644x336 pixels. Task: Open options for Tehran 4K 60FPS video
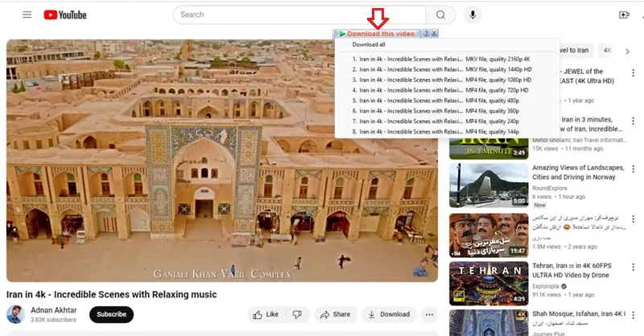pos(633,268)
